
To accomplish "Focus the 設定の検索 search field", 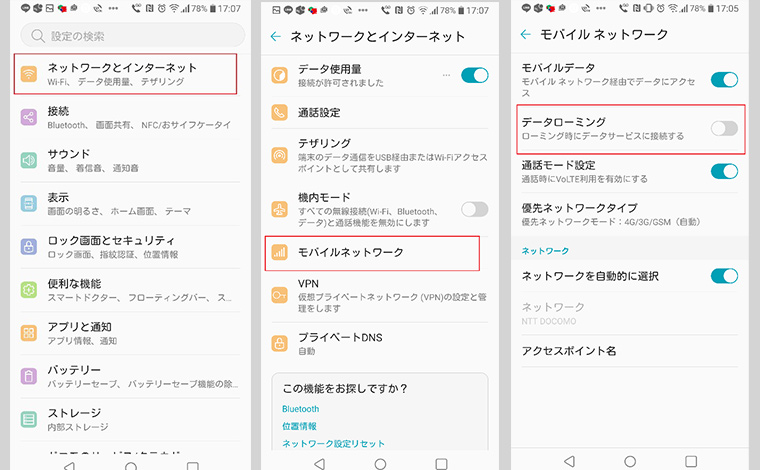I will (x=132, y=36).
